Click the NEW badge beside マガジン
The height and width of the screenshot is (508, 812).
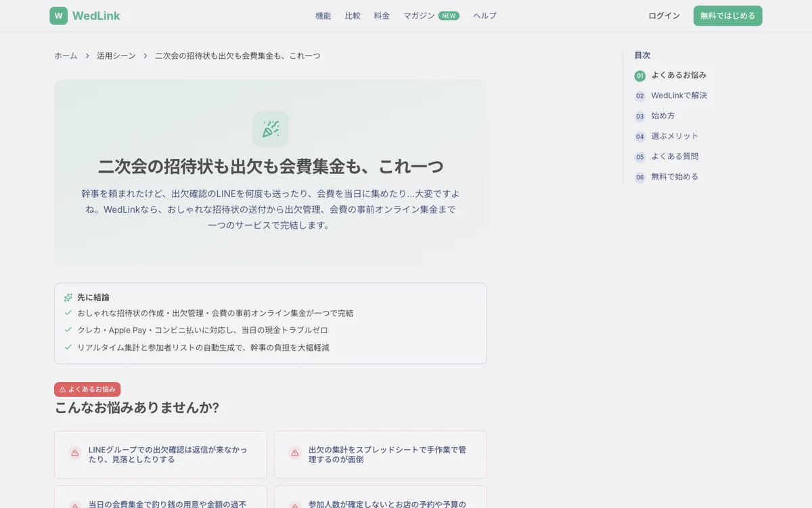(x=449, y=16)
